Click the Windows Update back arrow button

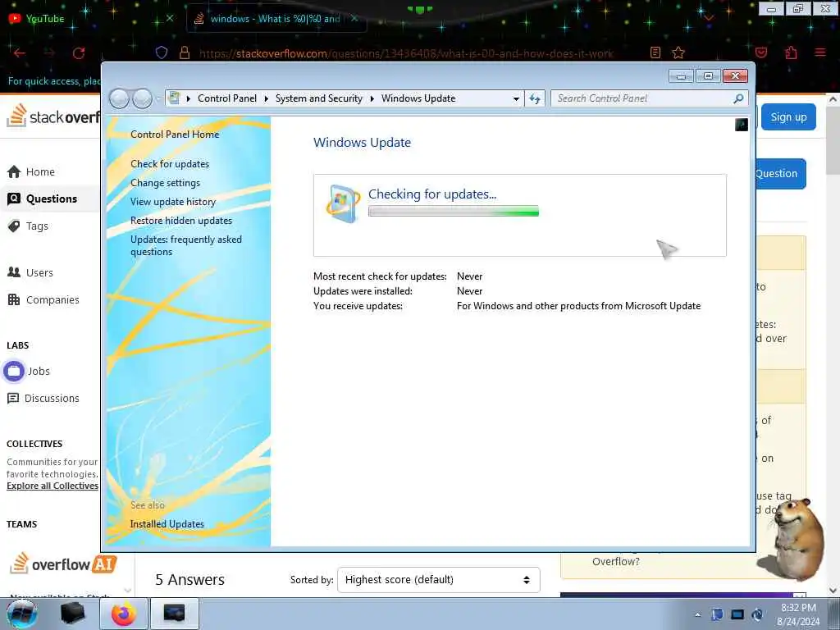119,98
